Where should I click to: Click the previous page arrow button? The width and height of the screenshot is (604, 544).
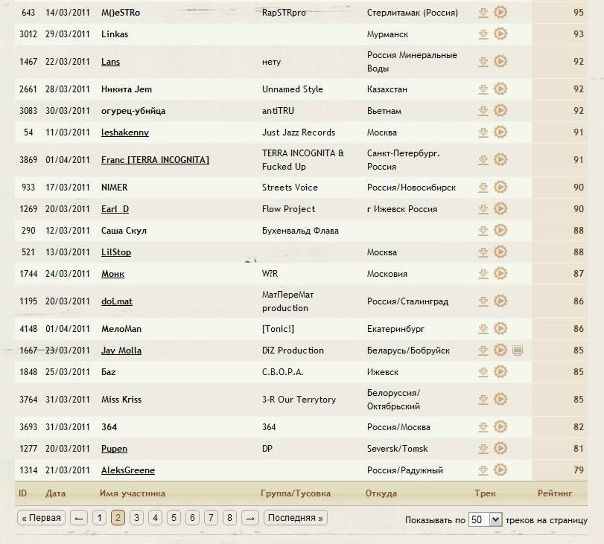(x=78, y=518)
